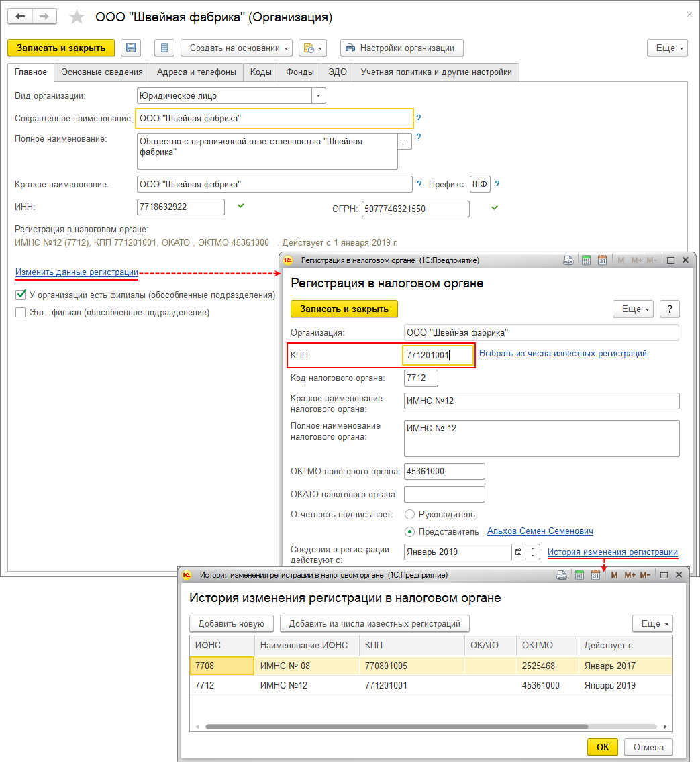Click the question mark help button in dialog
This screenshot has width=700, height=763.
click(x=669, y=309)
